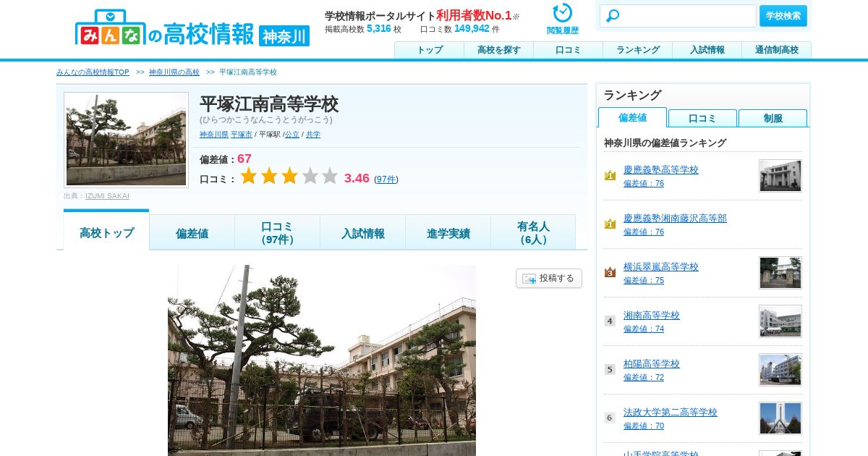Click the rank 3 badge beside 横浜翠嵐高等学校
The width and height of the screenshot is (868, 456).
click(x=610, y=272)
